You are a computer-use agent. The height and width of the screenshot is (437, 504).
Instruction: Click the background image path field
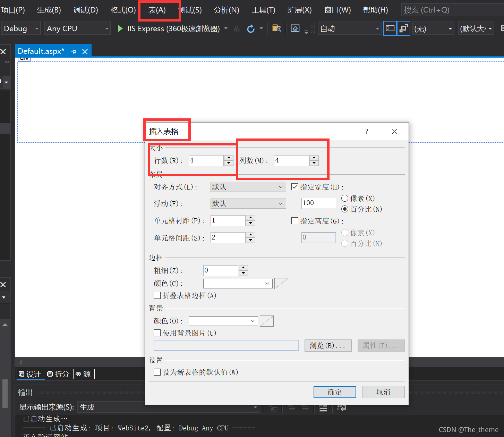click(x=226, y=345)
